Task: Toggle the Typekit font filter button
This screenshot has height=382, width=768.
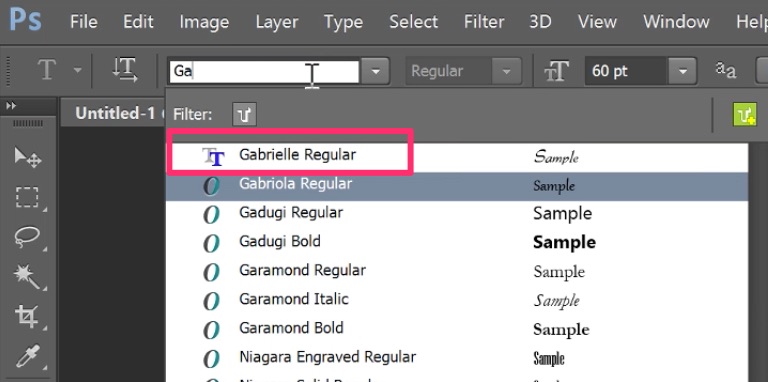Action: (244, 115)
